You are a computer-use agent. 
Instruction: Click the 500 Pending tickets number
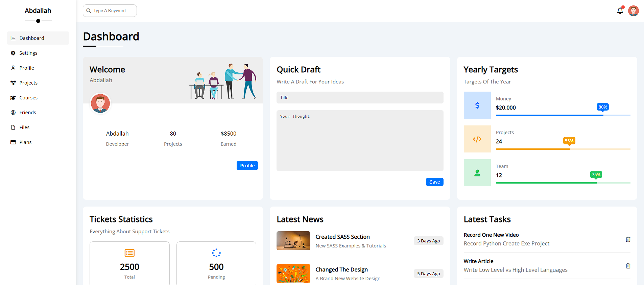tap(216, 267)
